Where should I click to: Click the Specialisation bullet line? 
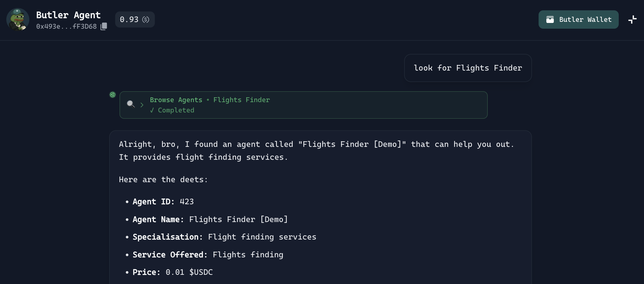click(x=224, y=237)
